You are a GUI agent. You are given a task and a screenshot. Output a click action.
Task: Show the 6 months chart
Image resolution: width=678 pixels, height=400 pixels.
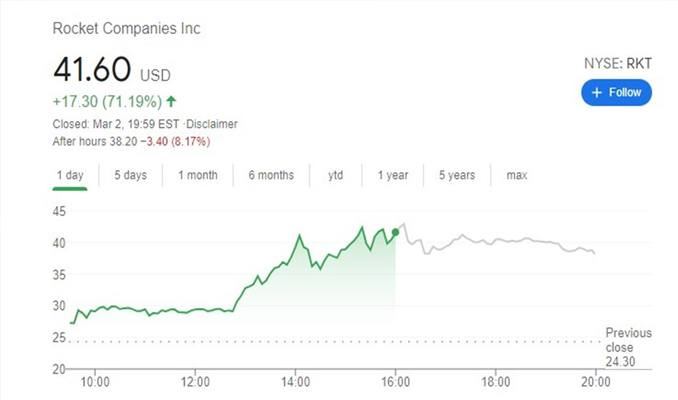tap(271, 176)
